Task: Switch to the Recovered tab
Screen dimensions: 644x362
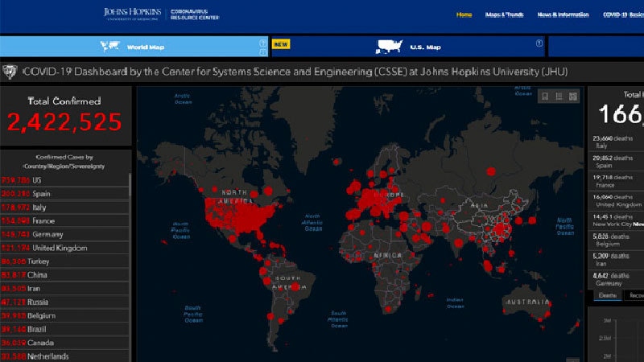Action: click(634, 296)
